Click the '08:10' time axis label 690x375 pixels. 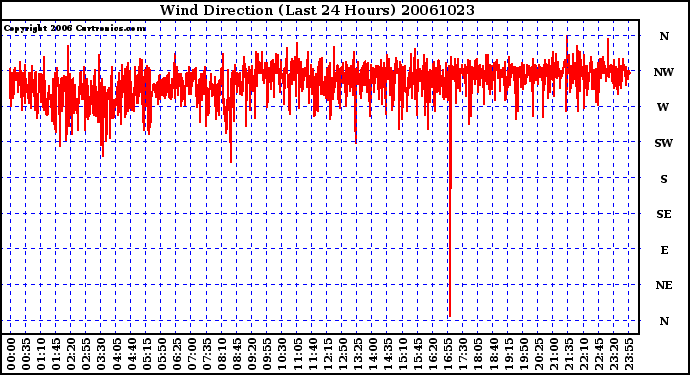pyautogui.click(x=222, y=354)
